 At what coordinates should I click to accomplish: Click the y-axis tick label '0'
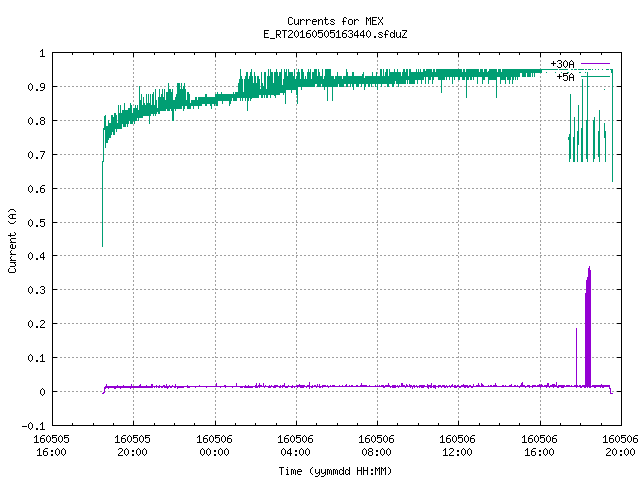[x=42, y=392]
